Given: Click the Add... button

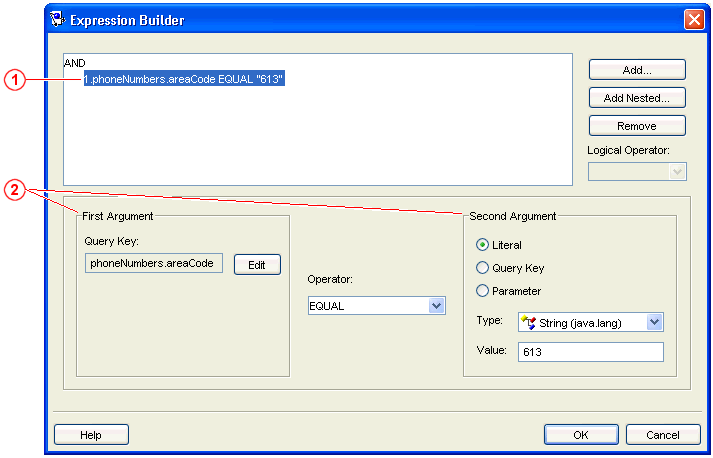Looking at the screenshot, I should coord(636,70).
